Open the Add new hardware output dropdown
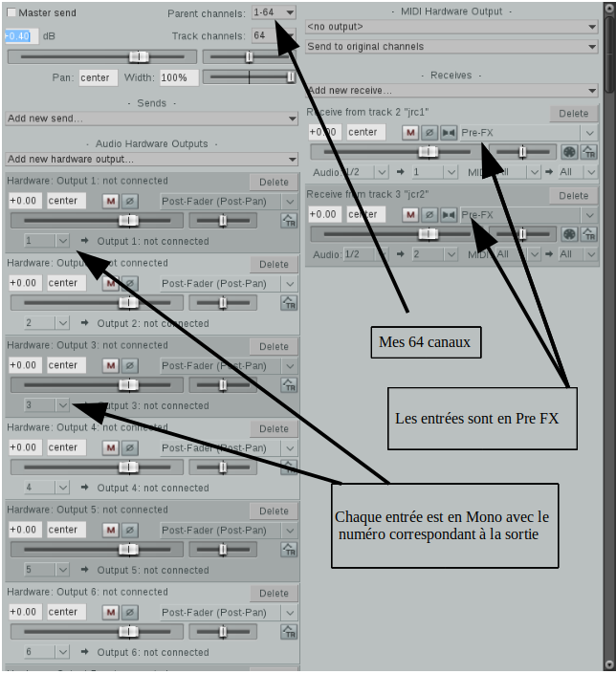This screenshot has width=616, height=674. (x=151, y=159)
